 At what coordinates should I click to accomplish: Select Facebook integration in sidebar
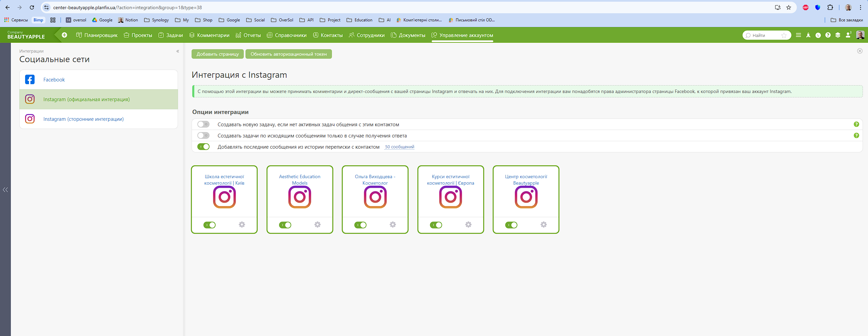[x=99, y=80]
